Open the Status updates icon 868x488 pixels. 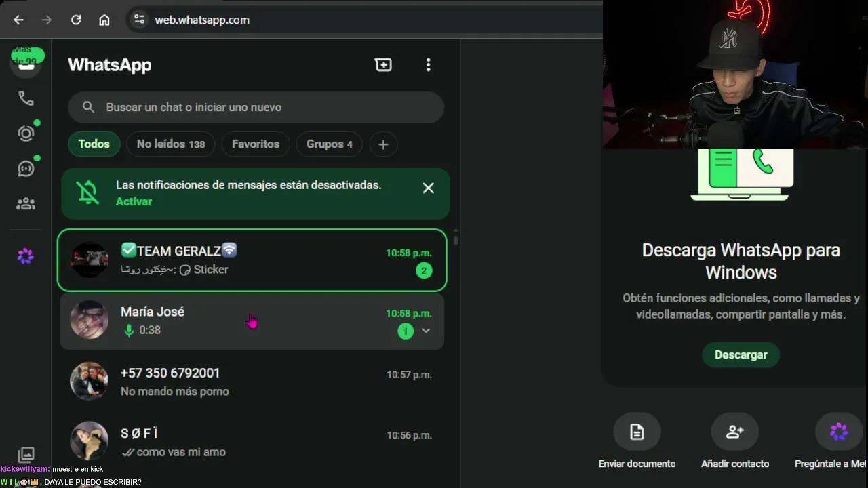coord(26,134)
